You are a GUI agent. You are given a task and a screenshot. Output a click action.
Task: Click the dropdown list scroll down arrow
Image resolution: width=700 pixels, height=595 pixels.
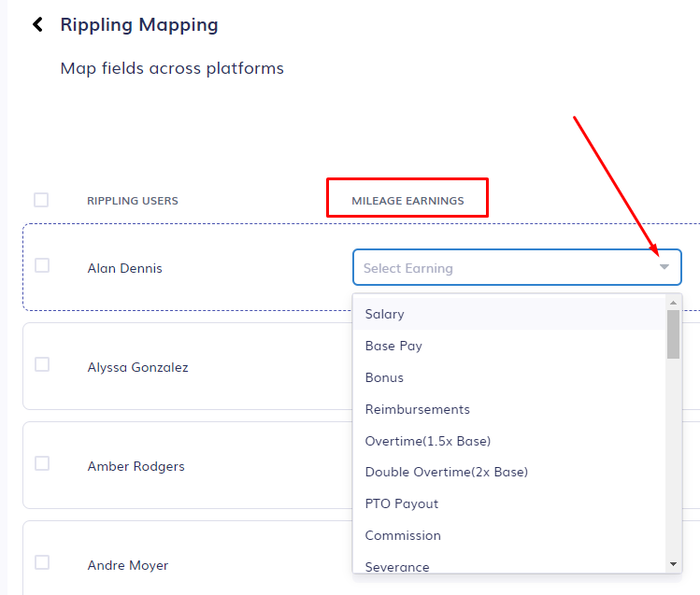[x=673, y=563]
